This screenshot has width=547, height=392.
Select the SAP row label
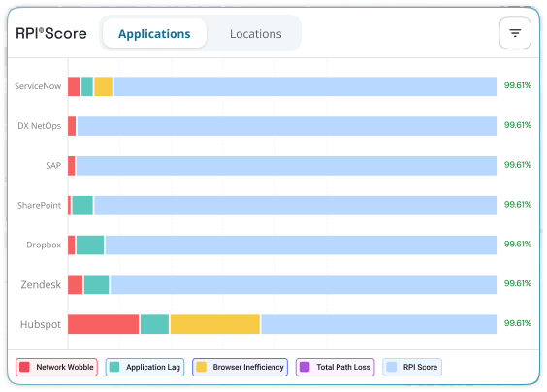[x=53, y=166]
